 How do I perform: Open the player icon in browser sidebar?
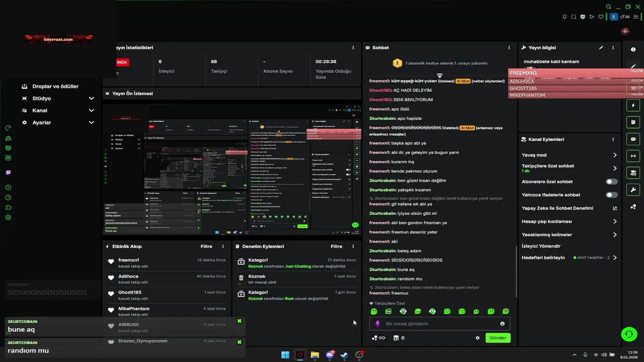pyautogui.click(x=8, y=187)
